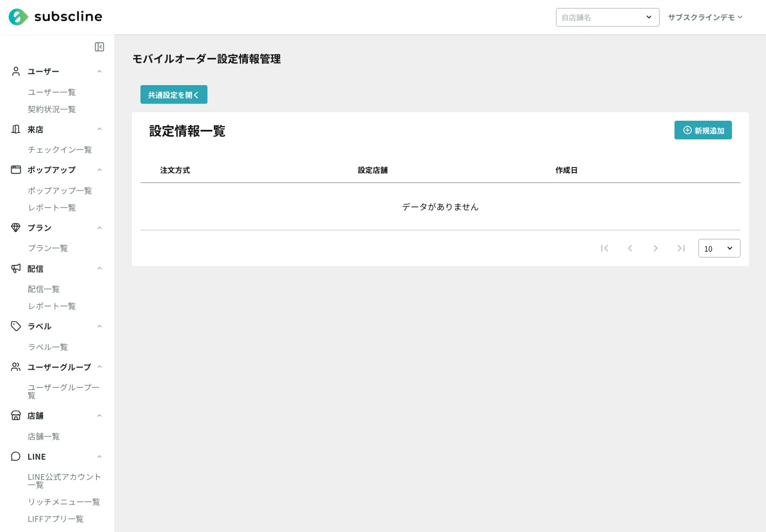Go to last page of the table

coord(681,248)
